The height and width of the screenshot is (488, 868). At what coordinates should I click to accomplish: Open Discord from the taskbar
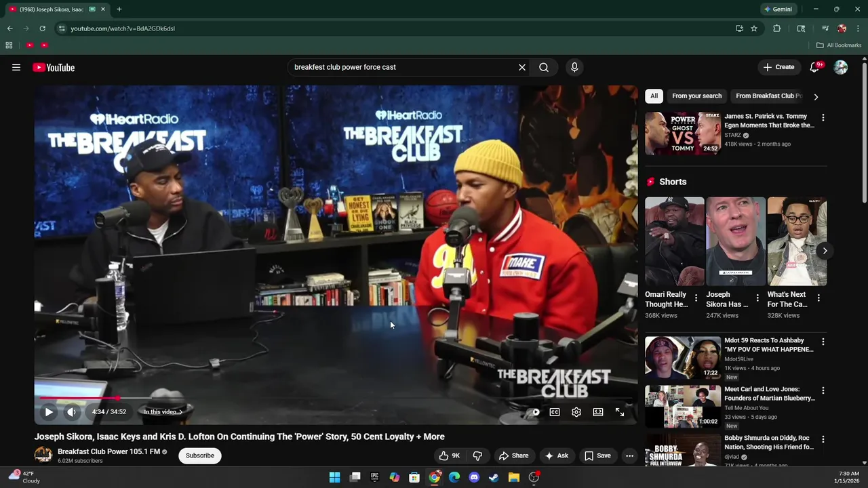(474, 477)
